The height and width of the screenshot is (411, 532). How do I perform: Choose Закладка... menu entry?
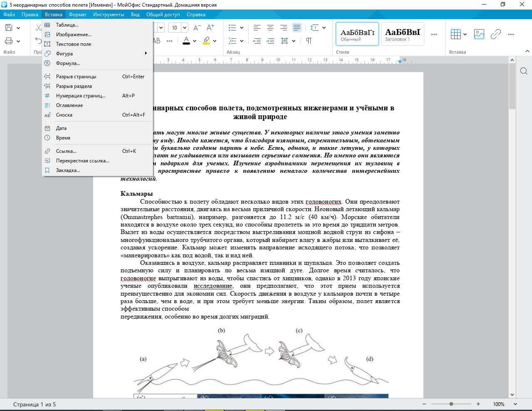[x=97, y=170]
